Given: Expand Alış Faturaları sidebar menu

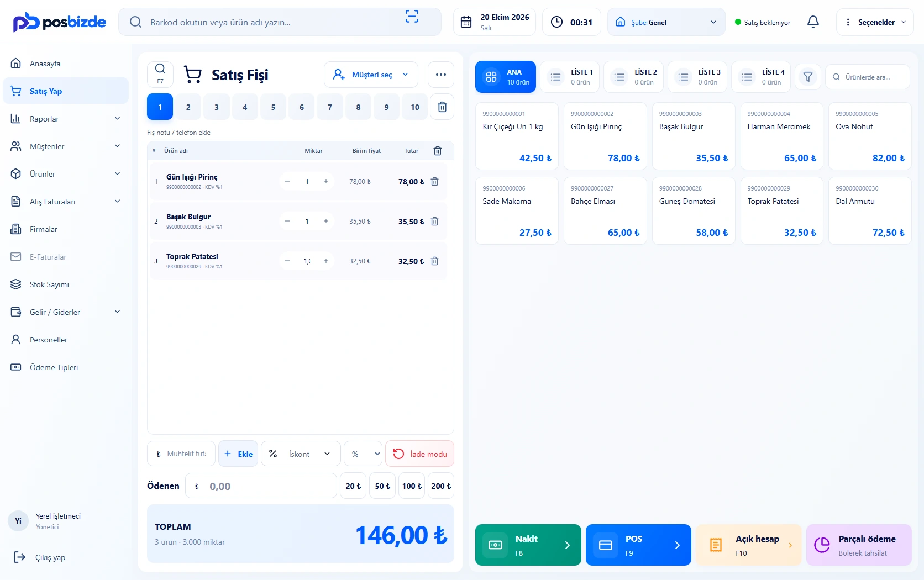Looking at the screenshot, I should coord(66,202).
